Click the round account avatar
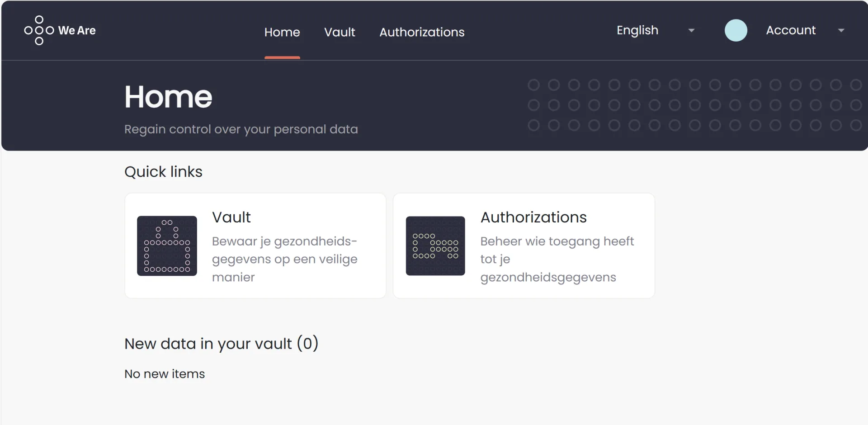Image resolution: width=868 pixels, height=425 pixels. click(x=736, y=30)
